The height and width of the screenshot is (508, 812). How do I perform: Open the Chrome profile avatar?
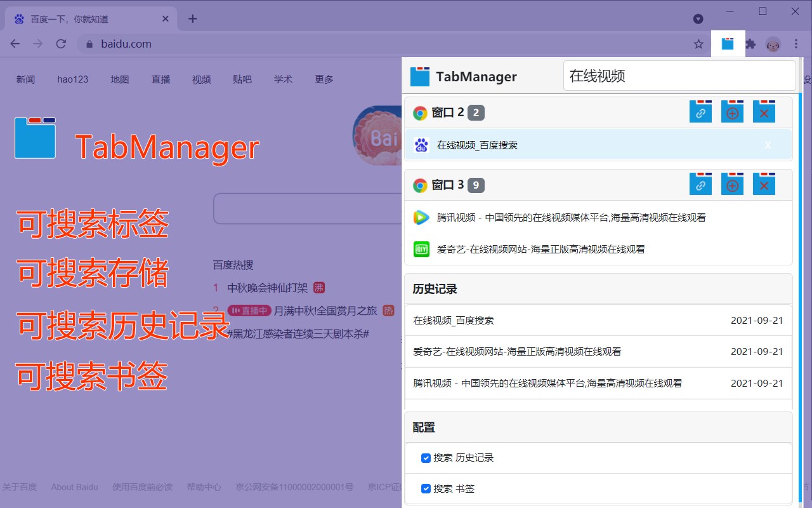773,44
